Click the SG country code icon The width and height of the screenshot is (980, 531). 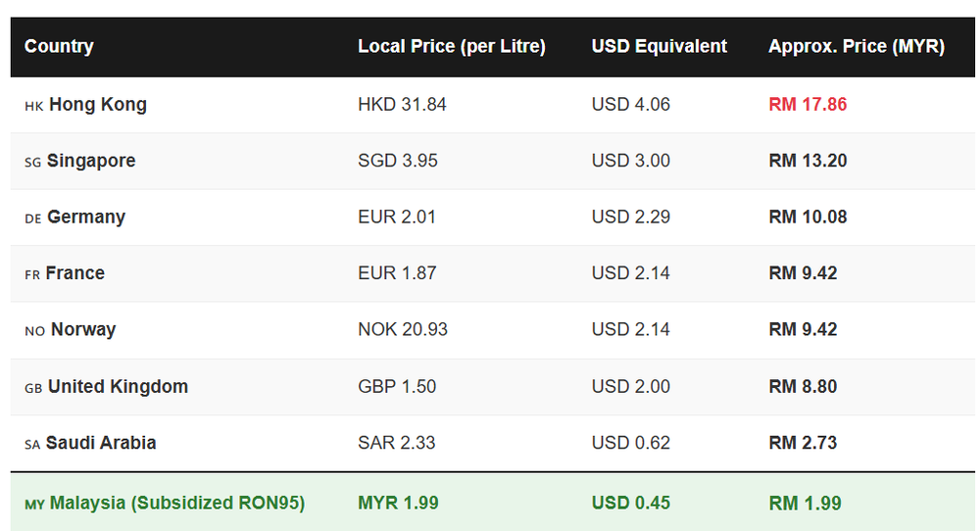(x=32, y=163)
